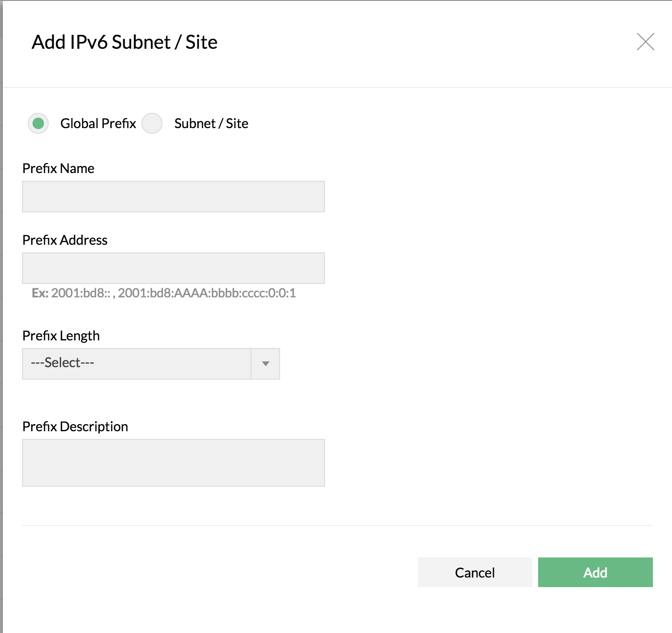
Task: Click the Prefix Address field label
Action: point(65,240)
